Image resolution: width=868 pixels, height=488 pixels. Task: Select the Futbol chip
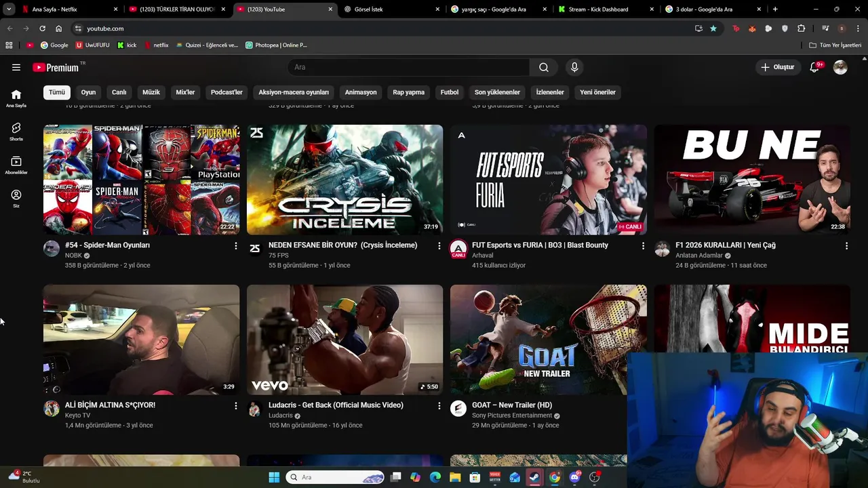pyautogui.click(x=450, y=92)
